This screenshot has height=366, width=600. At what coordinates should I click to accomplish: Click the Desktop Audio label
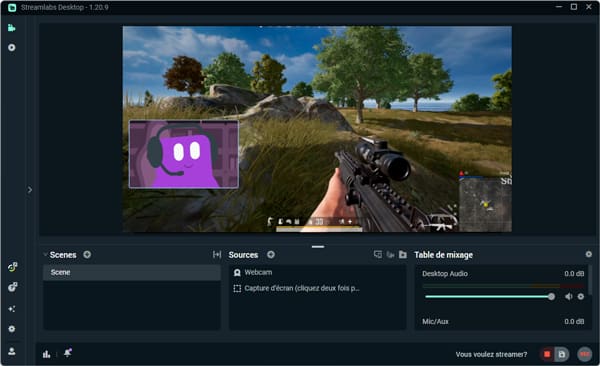point(445,274)
